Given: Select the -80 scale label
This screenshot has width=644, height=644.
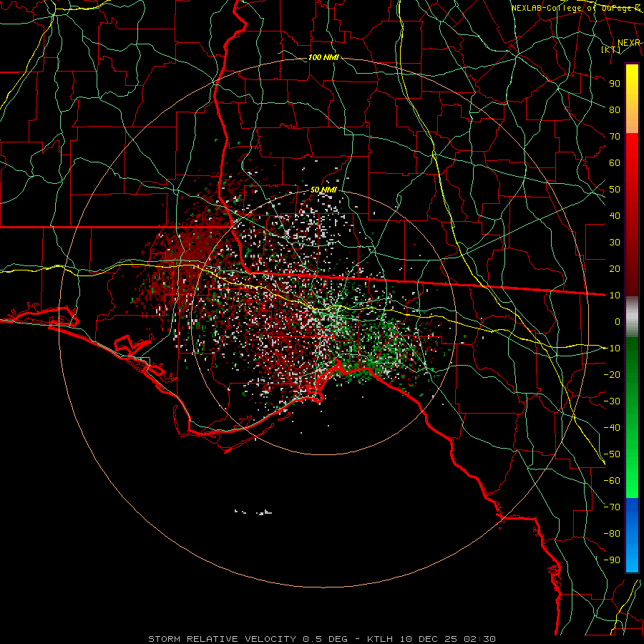Looking at the screenshot, I should pyautogui.click(x=612, y=534).
